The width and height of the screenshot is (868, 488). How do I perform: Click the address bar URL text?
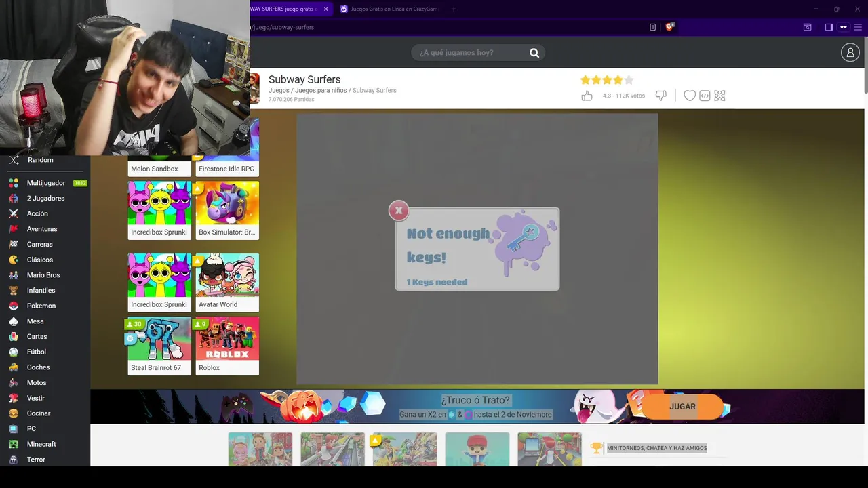[x=283, y=27]
